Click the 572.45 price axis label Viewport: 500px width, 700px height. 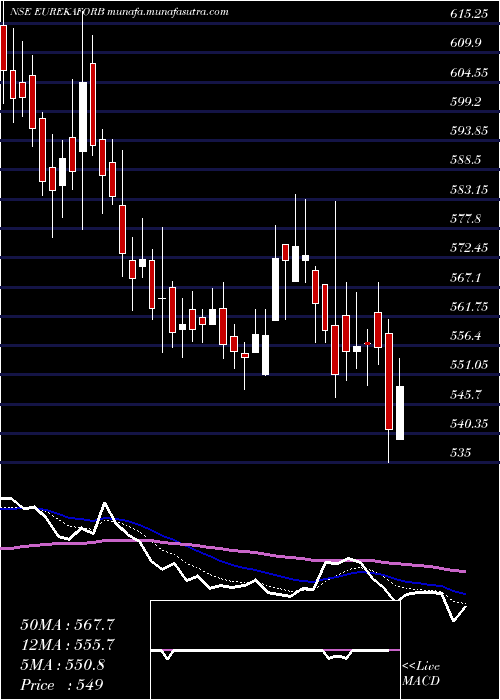469,248
